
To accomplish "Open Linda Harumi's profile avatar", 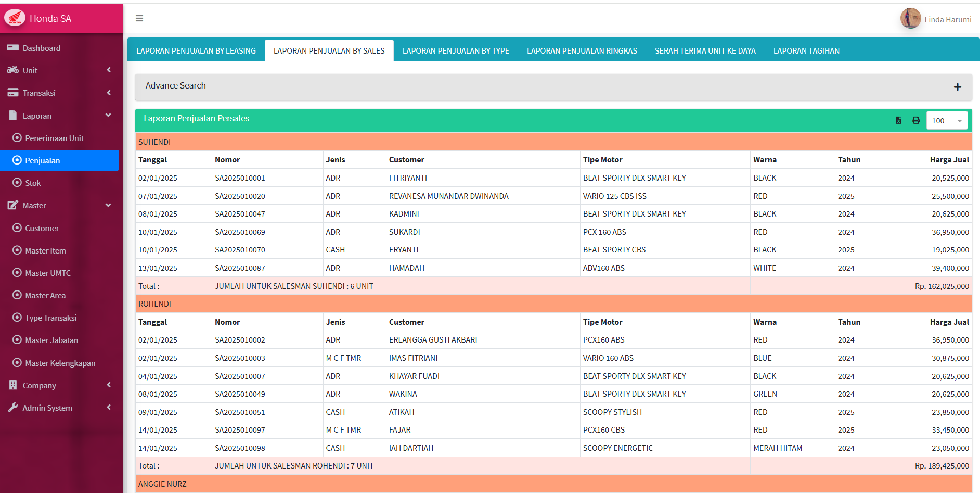I will (910, 19).
